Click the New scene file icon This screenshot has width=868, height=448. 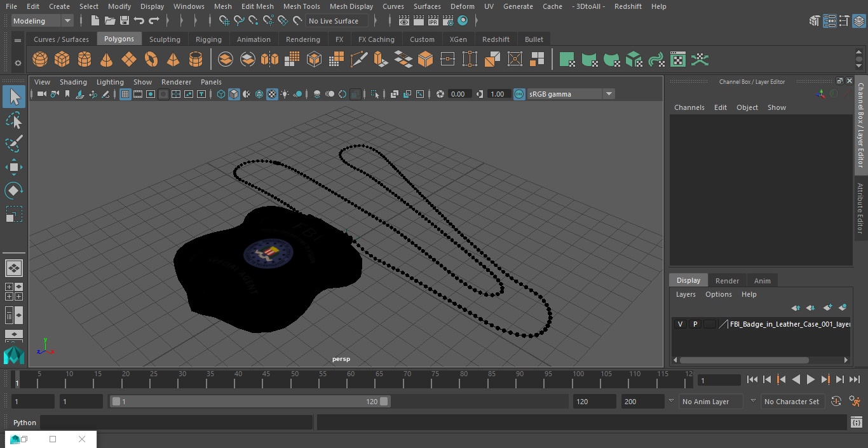(95, 21)
